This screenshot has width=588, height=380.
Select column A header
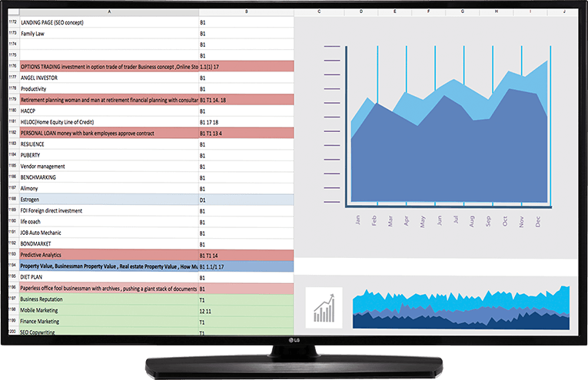coord(108,12)
